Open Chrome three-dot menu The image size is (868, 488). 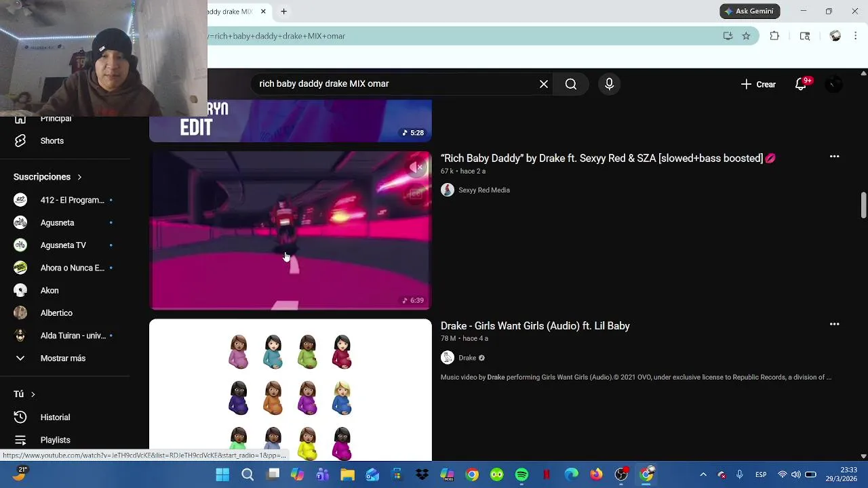[856, 36]
